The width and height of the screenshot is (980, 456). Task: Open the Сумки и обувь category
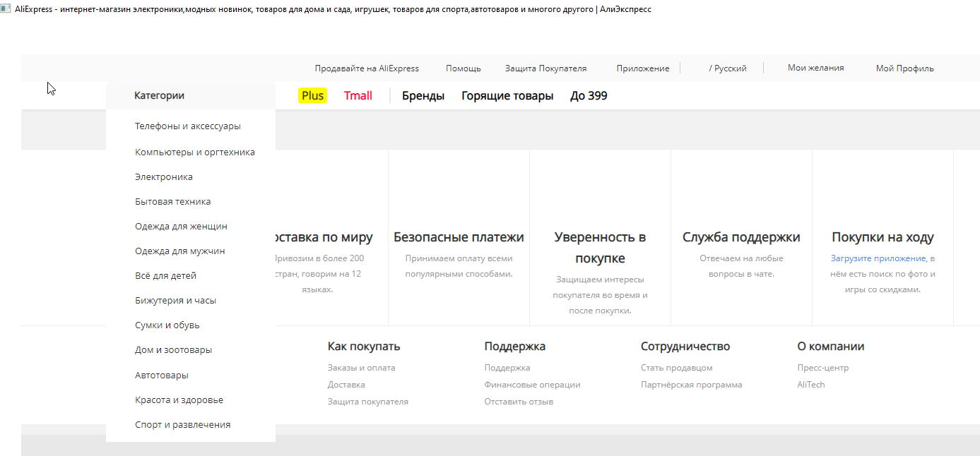point(167,325)
